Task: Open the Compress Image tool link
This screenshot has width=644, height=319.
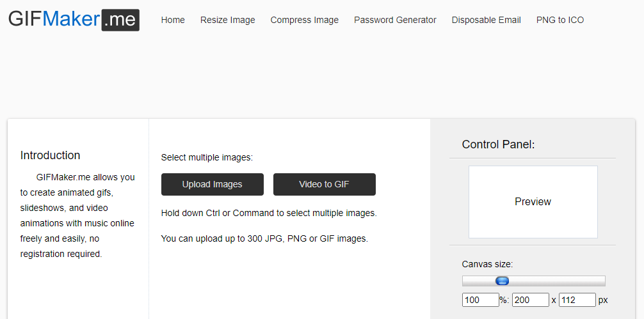Action: click(304, 20)
